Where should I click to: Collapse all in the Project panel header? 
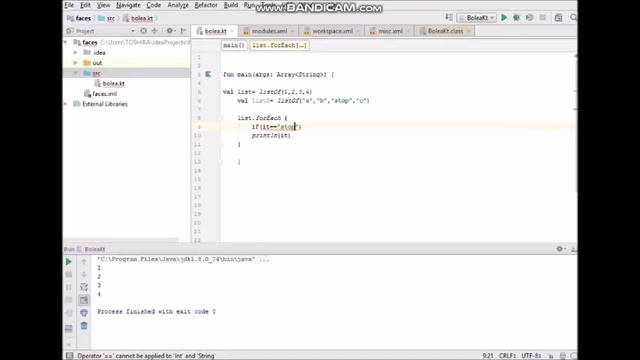(155, 31)
